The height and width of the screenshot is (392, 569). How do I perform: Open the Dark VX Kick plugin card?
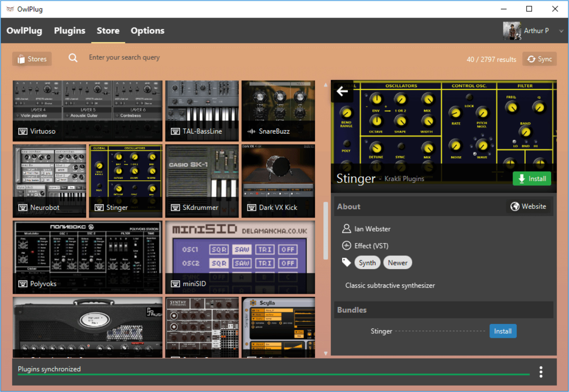pos(278,181)
